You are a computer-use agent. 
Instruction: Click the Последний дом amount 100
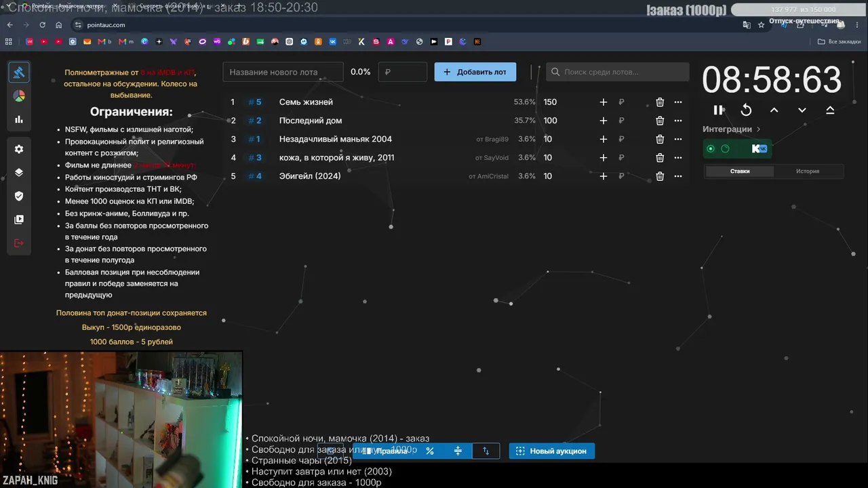[550, 121]
